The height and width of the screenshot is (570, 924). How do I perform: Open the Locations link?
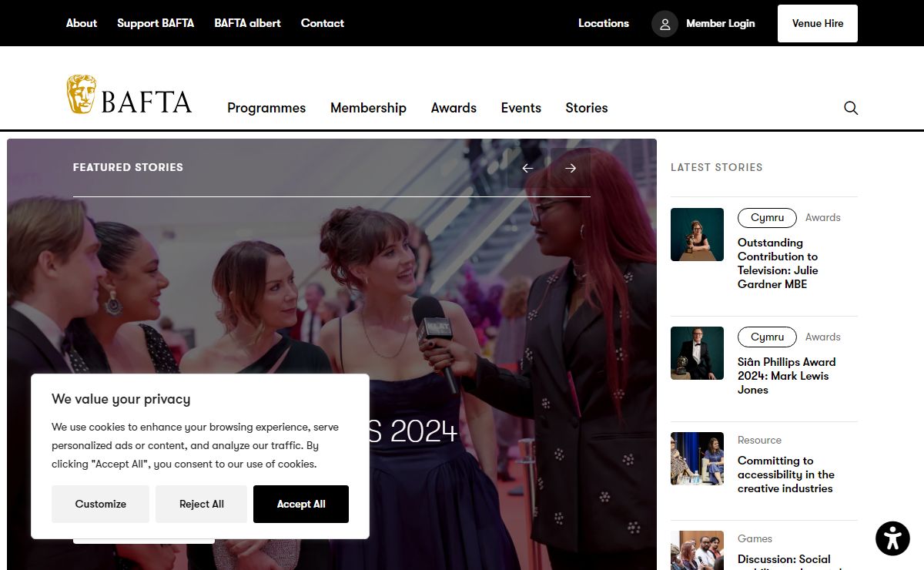pos(604,23)
